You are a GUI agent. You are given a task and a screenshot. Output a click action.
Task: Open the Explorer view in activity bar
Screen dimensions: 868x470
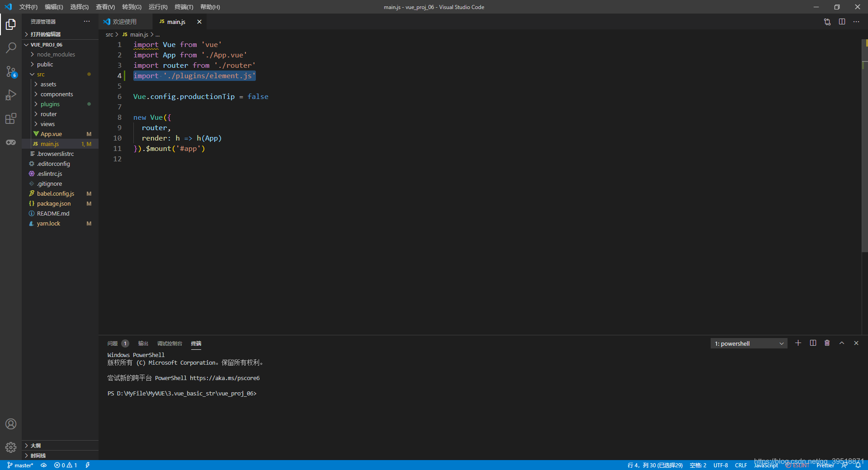pyautogui.click(x=11, y=24)
